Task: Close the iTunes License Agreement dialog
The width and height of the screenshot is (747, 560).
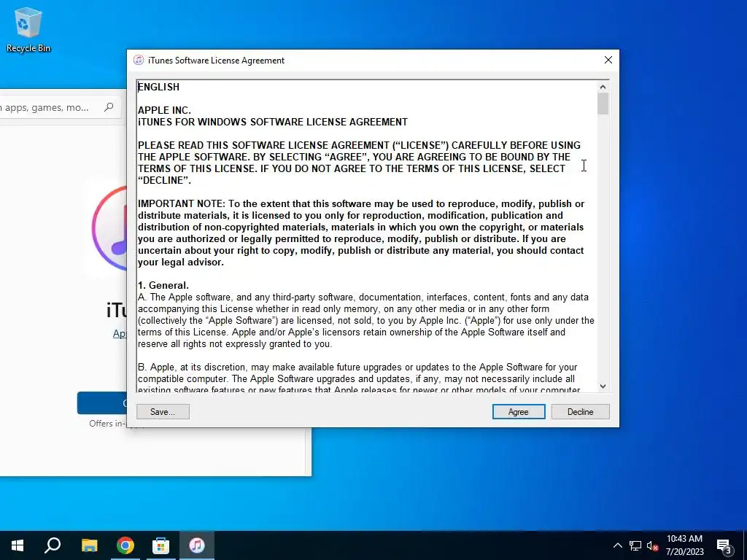Action: [x=608, y=60]
